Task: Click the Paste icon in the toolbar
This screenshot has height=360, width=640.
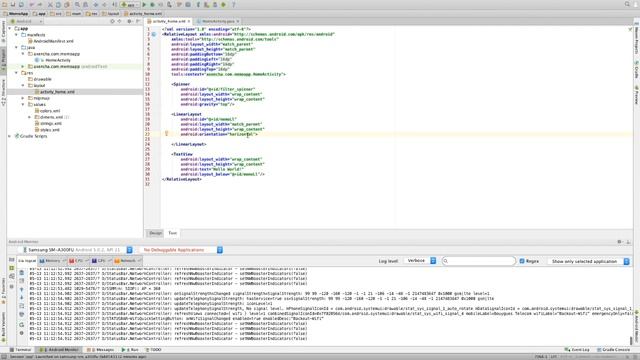Action: 67,4
